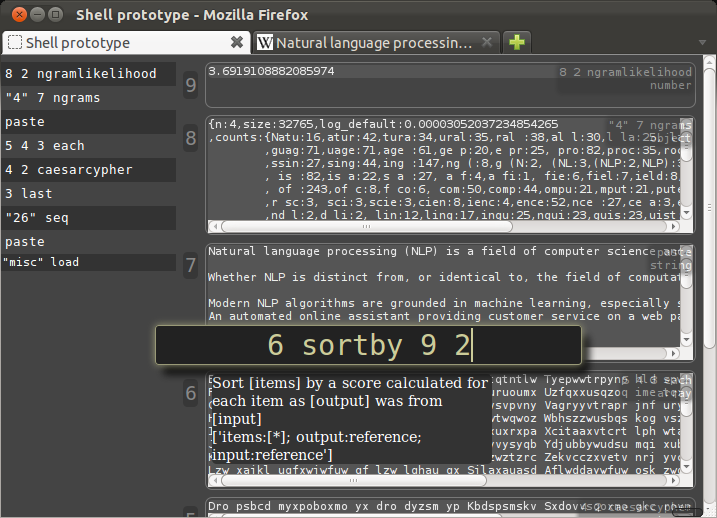Screen dimensions: 717x518
Task: Select the second 'paste' history entry
Action: point(89,242)
